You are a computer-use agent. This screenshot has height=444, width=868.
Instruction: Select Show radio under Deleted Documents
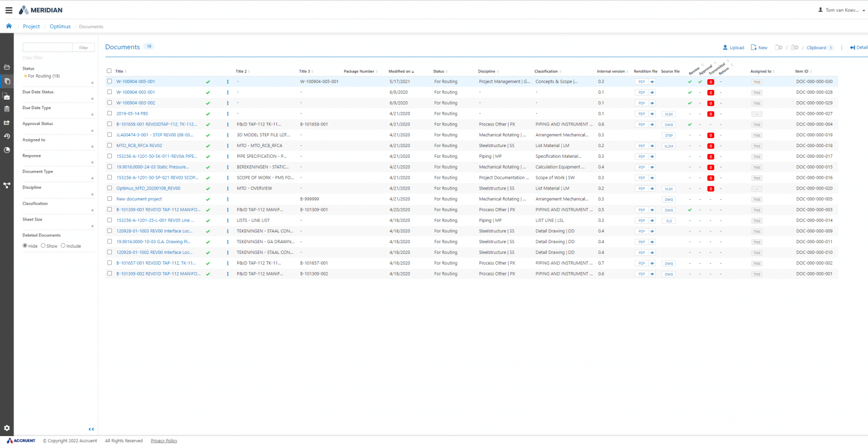tap(43, 245)
